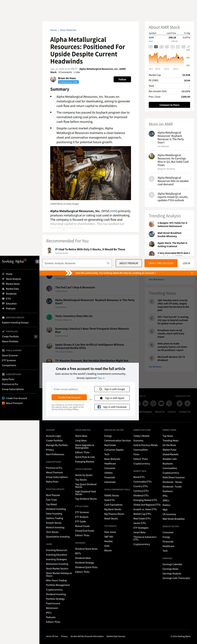Click the Podcasts sidebar icon
Screen dimensions: 197x644
[x=3, y=308]
